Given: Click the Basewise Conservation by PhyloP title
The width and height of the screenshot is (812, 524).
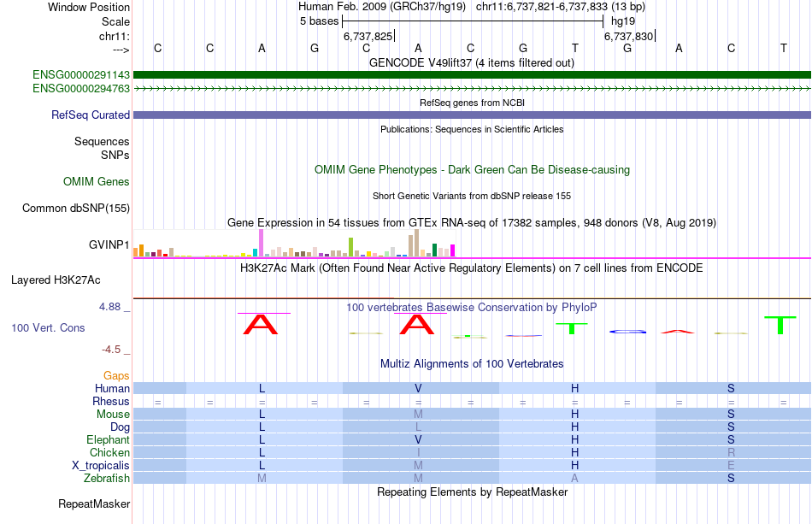Looking at the screenshot, I should coord(472,308).
